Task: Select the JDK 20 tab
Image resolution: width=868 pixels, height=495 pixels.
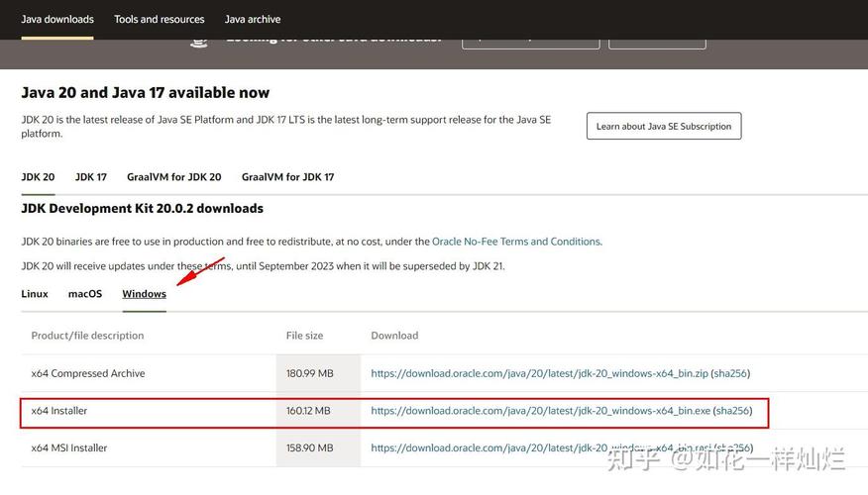Action: tap(38, 177)
